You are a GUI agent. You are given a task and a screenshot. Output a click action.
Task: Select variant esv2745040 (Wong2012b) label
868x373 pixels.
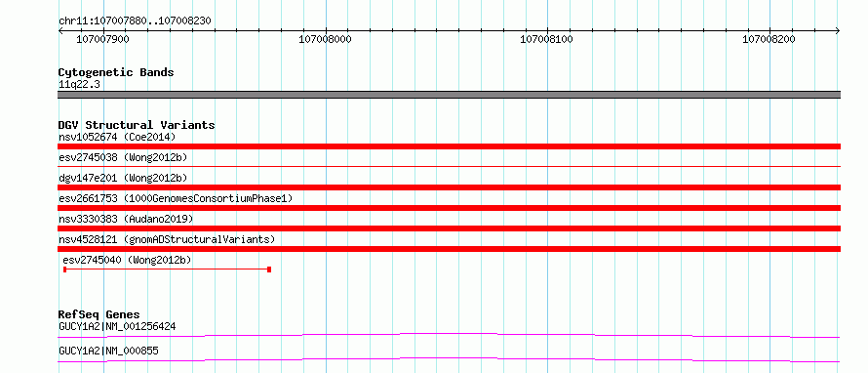click(128, 260)
